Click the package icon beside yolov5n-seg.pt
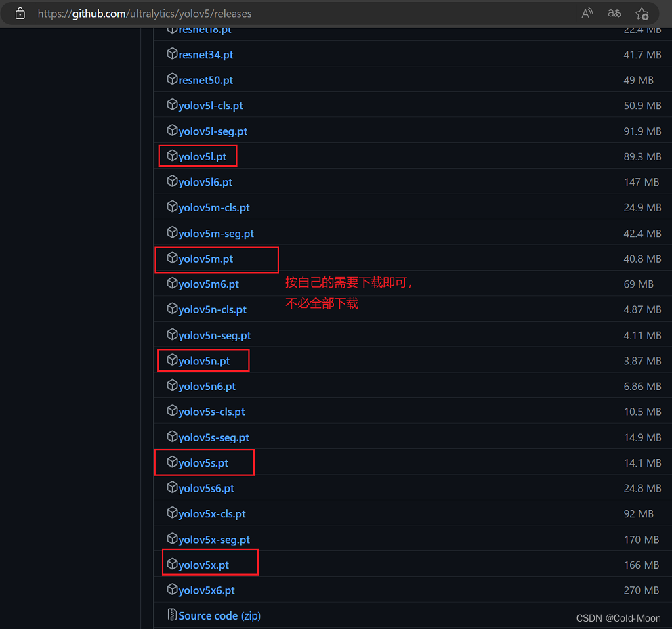The width and height of the screenshot is (672, 629). pos(172,334)
